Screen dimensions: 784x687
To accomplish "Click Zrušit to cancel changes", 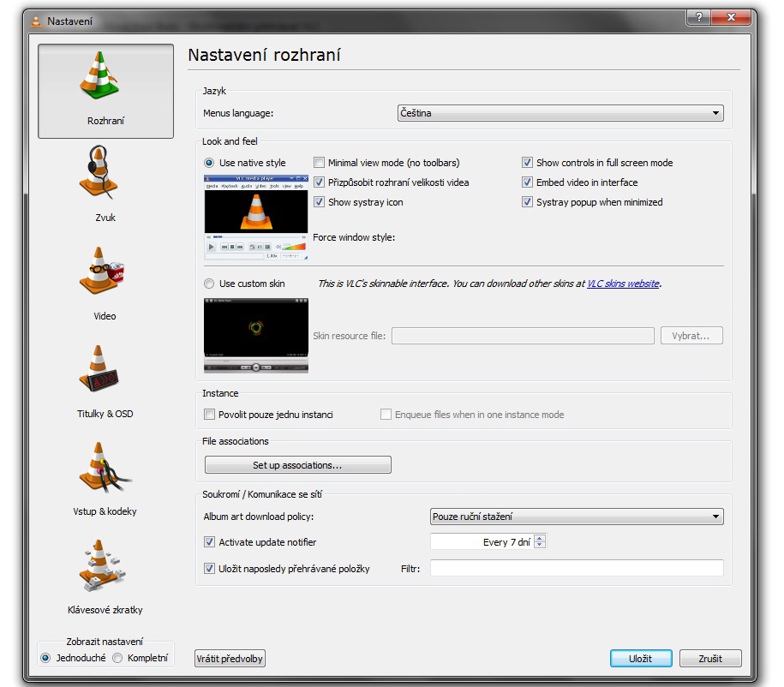I will click(x=710, y=659).
